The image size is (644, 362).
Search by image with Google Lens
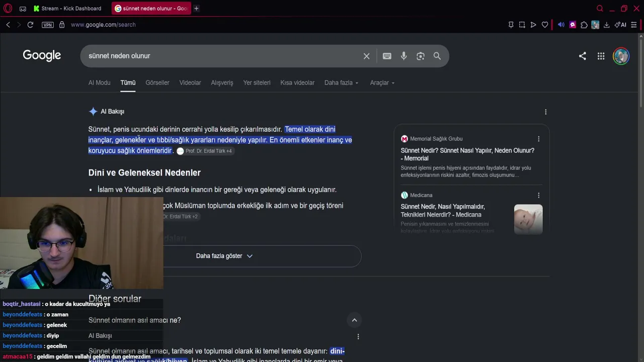421,56
